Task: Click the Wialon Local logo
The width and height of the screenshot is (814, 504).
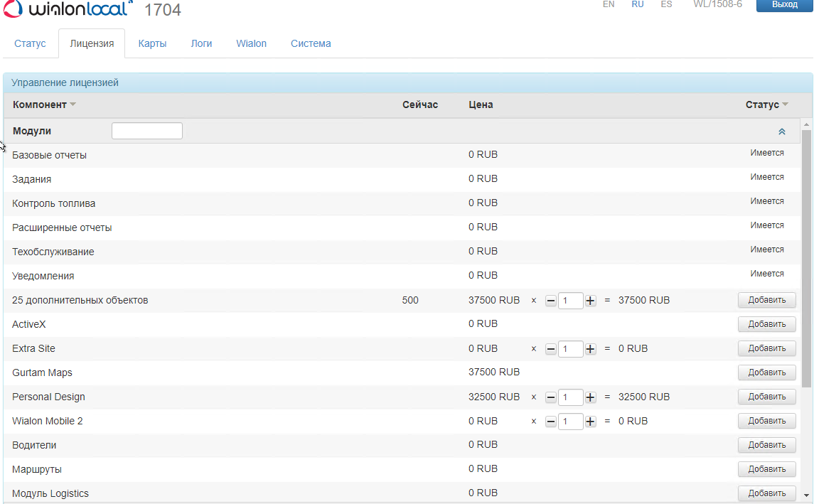Action: pyautogui.click(x=69, y=10)
